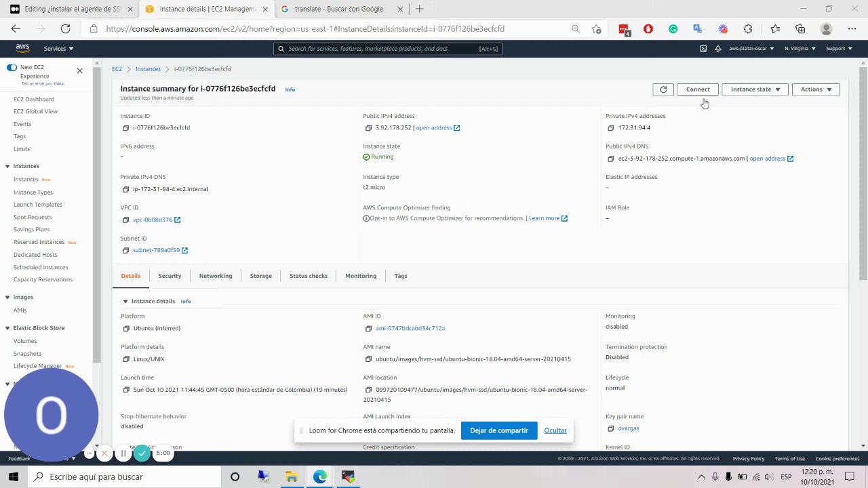Open Volumes in the sidebar
The image size is (868, 488).
pyautogui.click(x=25, y=341)
